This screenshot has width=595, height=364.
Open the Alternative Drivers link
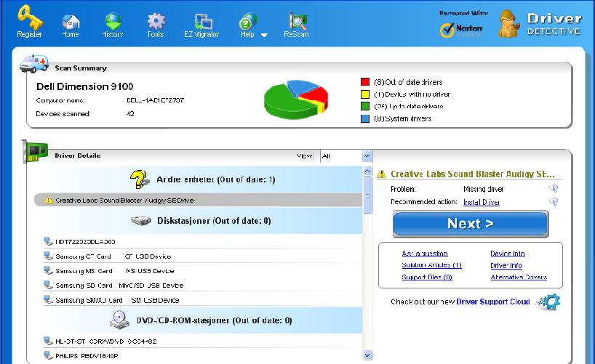point(519,277)
